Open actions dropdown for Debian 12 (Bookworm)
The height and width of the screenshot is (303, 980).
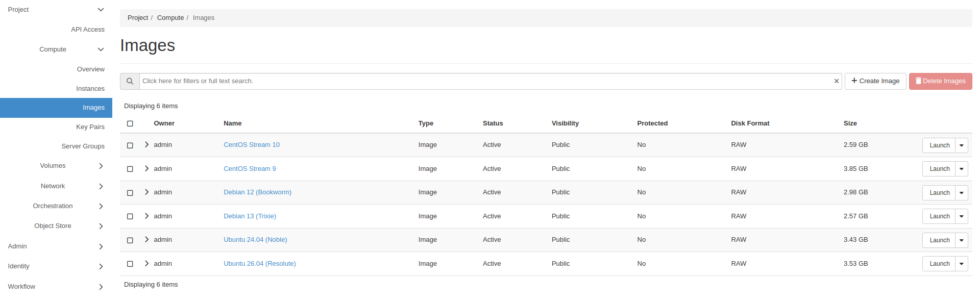tap(962, 193)
